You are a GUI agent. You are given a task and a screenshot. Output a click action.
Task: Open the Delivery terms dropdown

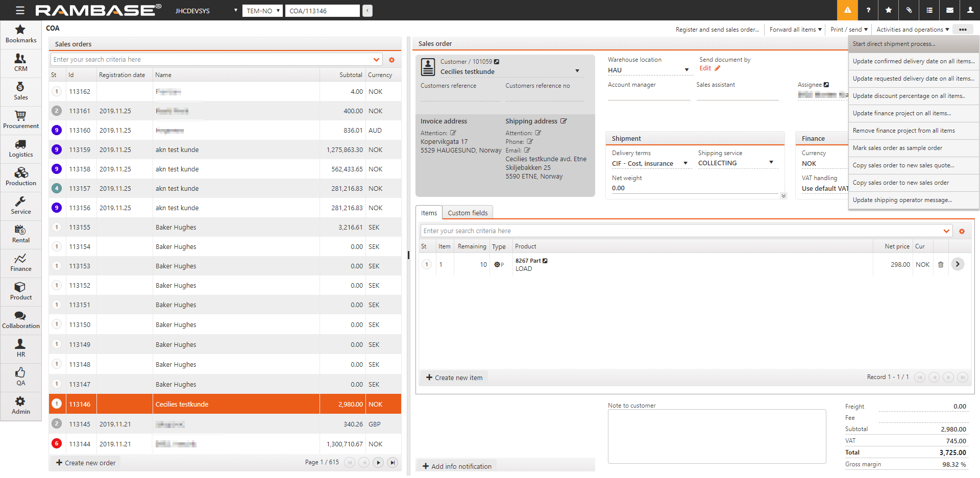685,164
